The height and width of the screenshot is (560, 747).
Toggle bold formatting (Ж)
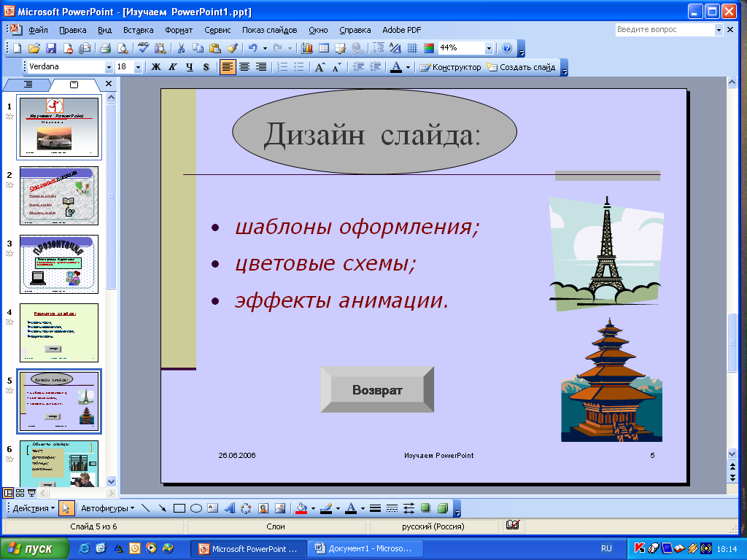(x=156, y=67)
